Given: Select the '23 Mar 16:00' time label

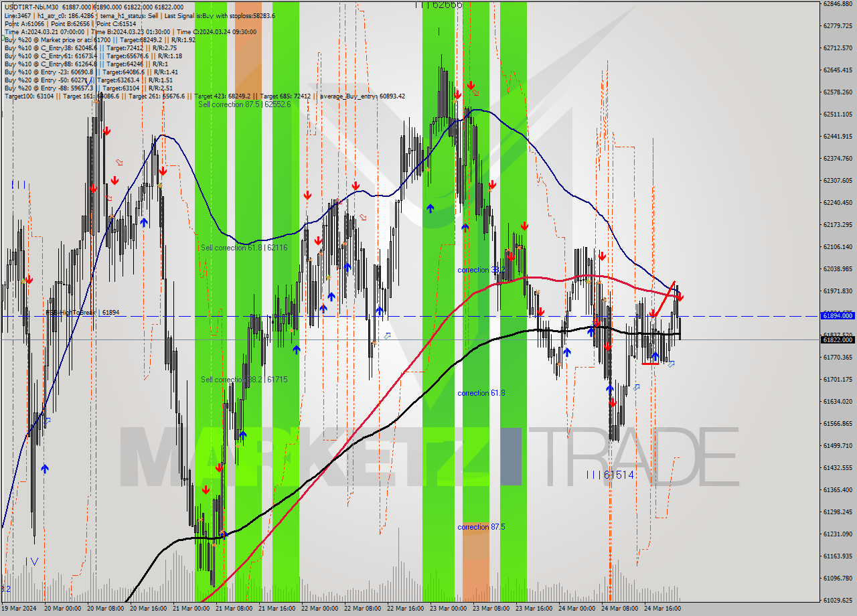Looking at the screenshot, I should coord(534,609).
